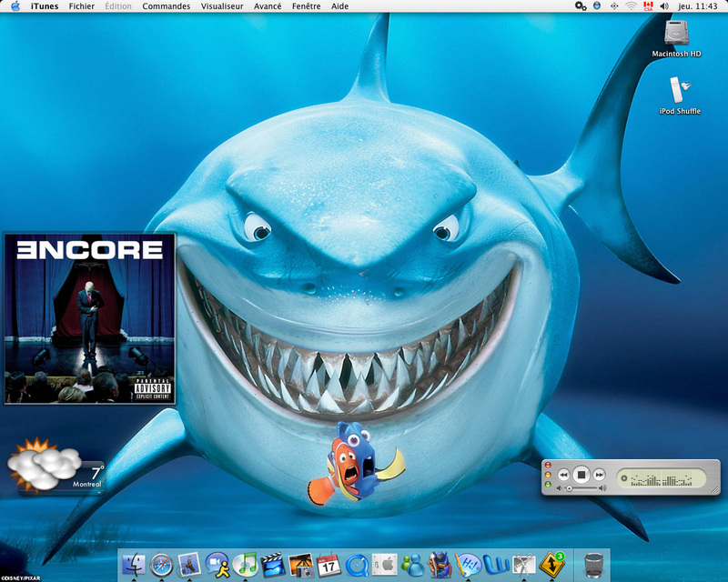Open AIM iChat from the Dock
The width and height of the screenshot is (728, 582).
tap(217, 565)
